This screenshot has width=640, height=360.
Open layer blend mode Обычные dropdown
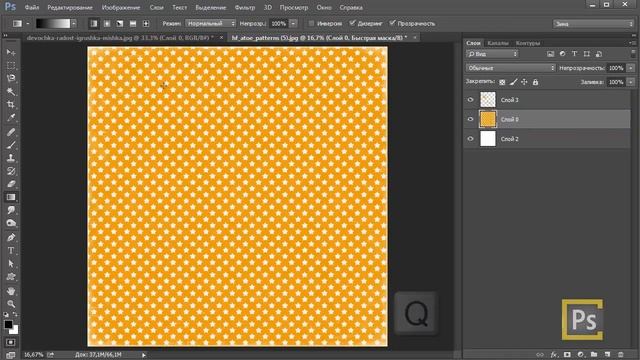point(511,68)
